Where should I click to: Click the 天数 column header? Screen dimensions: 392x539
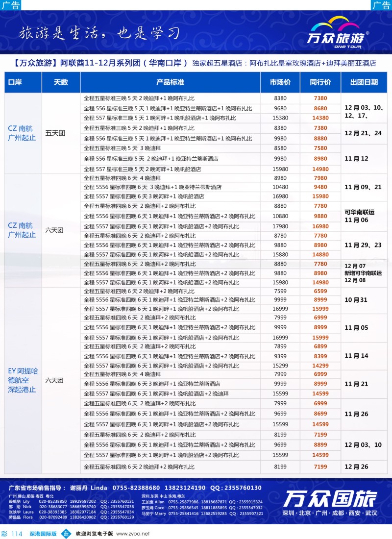point(61,82)
